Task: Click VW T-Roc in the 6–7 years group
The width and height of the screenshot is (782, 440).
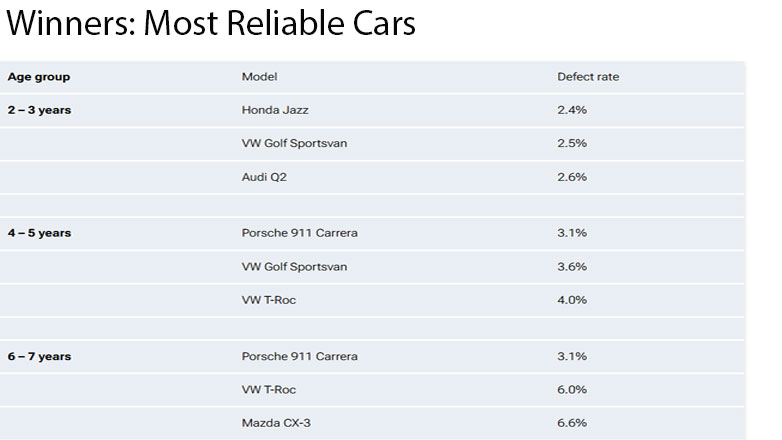Action: (x=269, y=389)
